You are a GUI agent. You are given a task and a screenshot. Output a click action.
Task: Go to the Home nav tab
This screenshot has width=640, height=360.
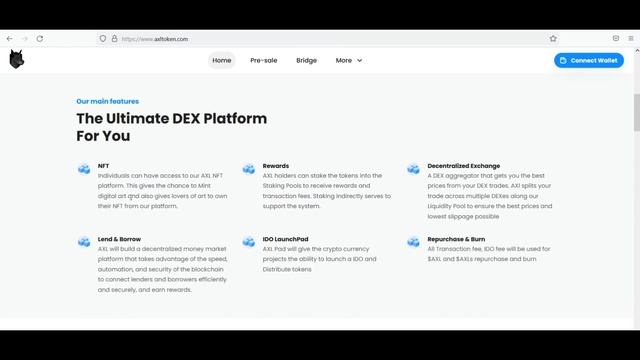click(222, 60)
